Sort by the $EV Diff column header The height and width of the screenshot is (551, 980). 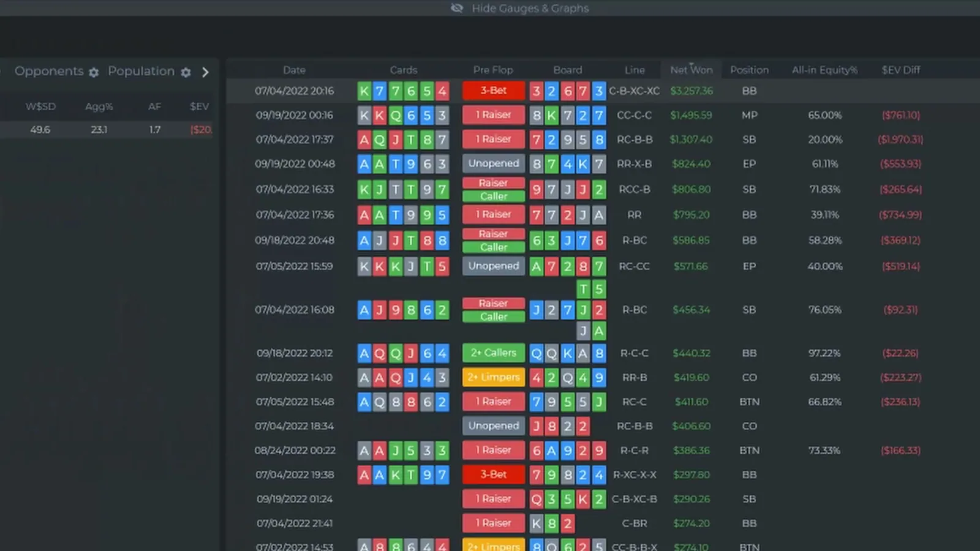coord(901,70)
